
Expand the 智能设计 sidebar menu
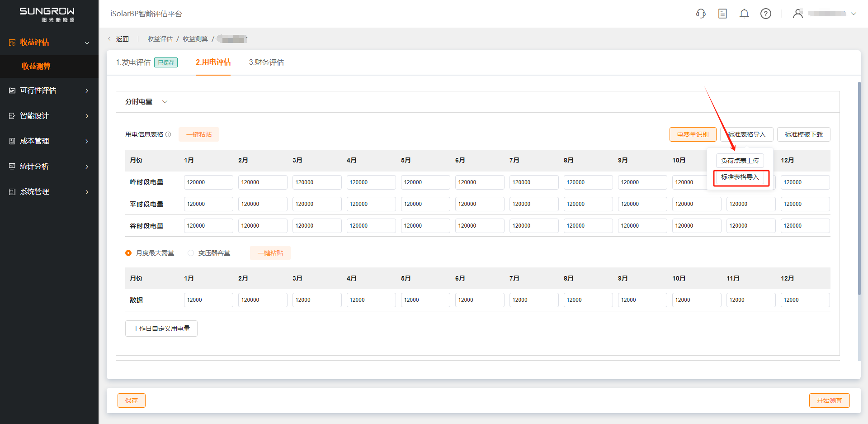[x=87, y=116]
